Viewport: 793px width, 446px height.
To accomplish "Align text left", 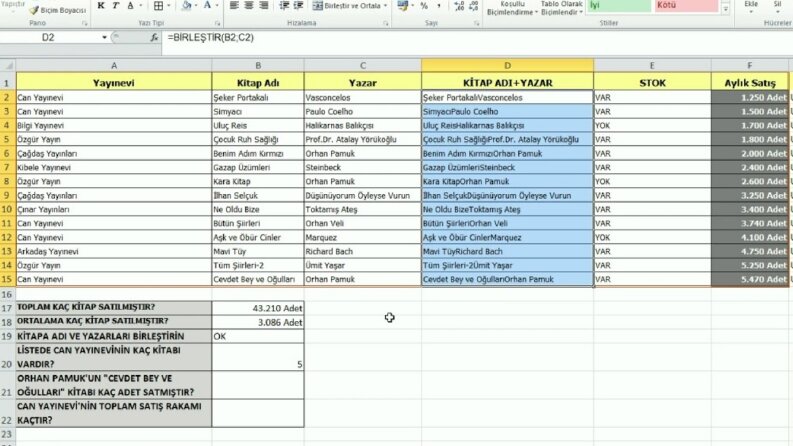I will (x=234, y=6).
